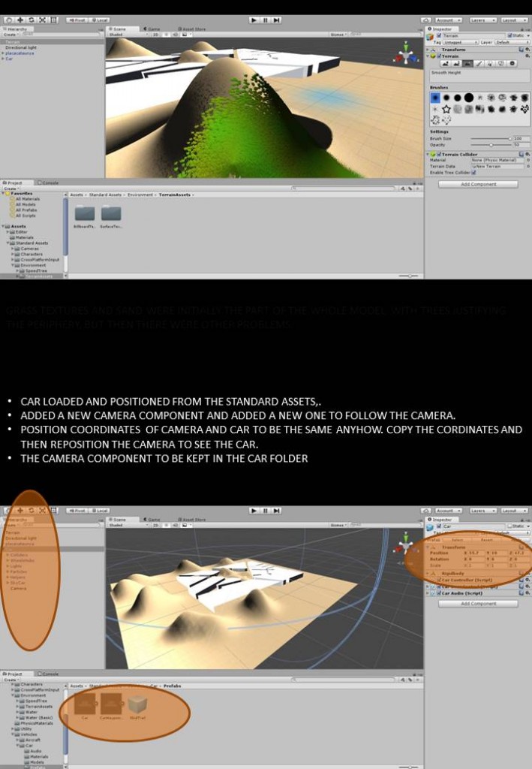Click Add Component below Car Audio script
The height and width of the screenshot is (769, 532).
[478, 603]
